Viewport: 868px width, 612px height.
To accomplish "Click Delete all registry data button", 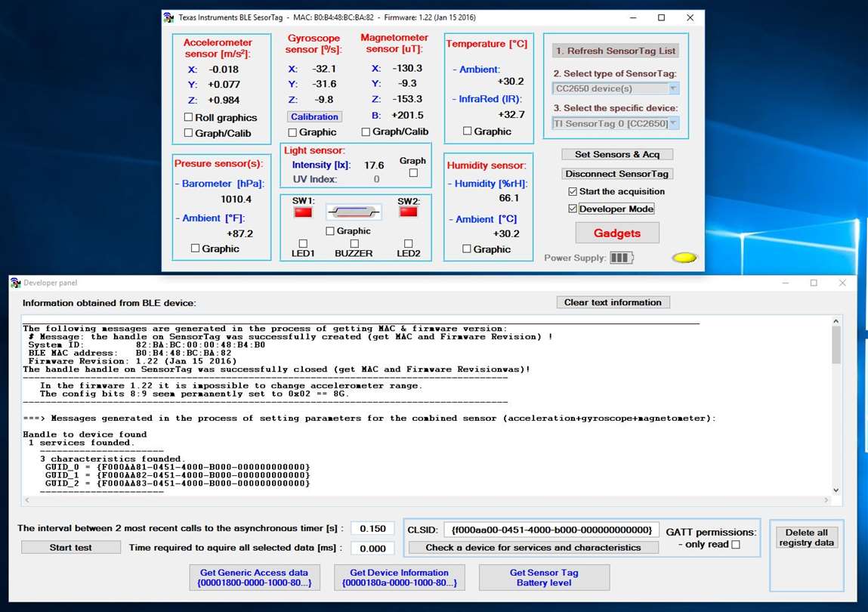I will point(807,537).
